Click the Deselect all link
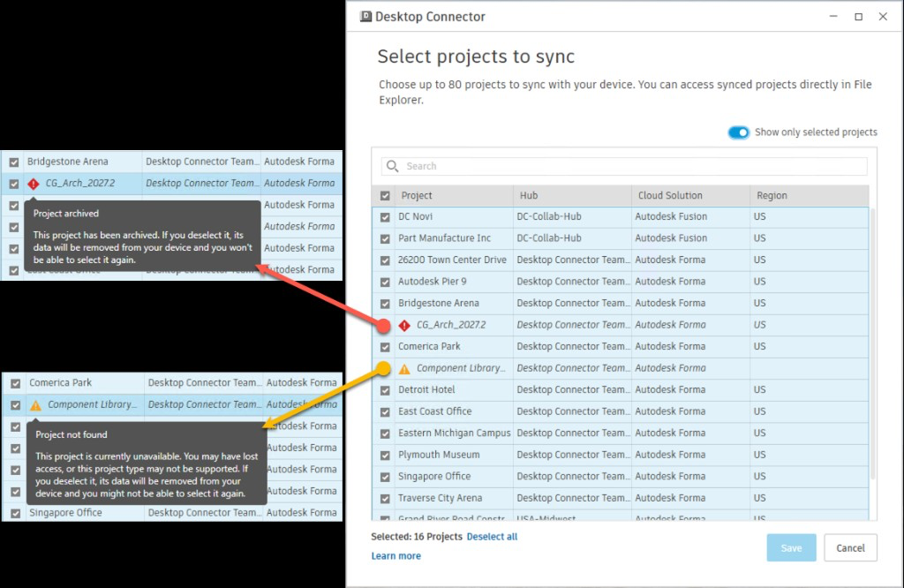 tap(492, 537)
